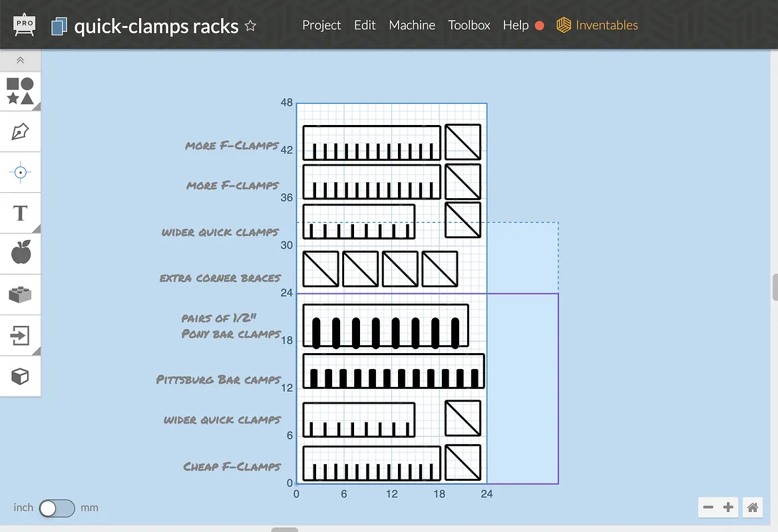The width and height of the screenshot is (778, 532).
Task: Star the quick-clamps racks project
Action: (x=250, y=26)
